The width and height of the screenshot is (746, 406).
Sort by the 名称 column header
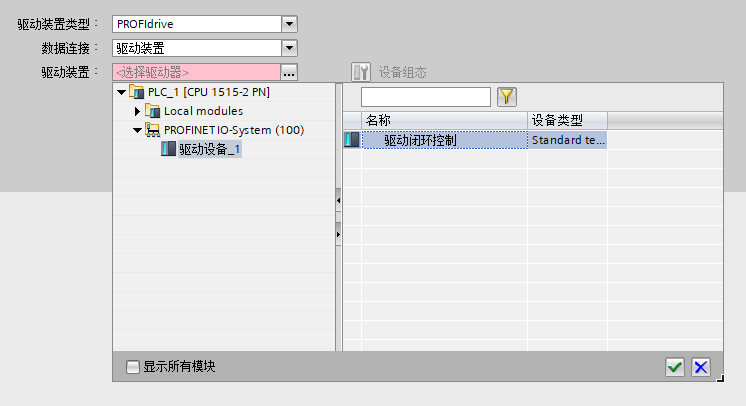tap(444, 120)
